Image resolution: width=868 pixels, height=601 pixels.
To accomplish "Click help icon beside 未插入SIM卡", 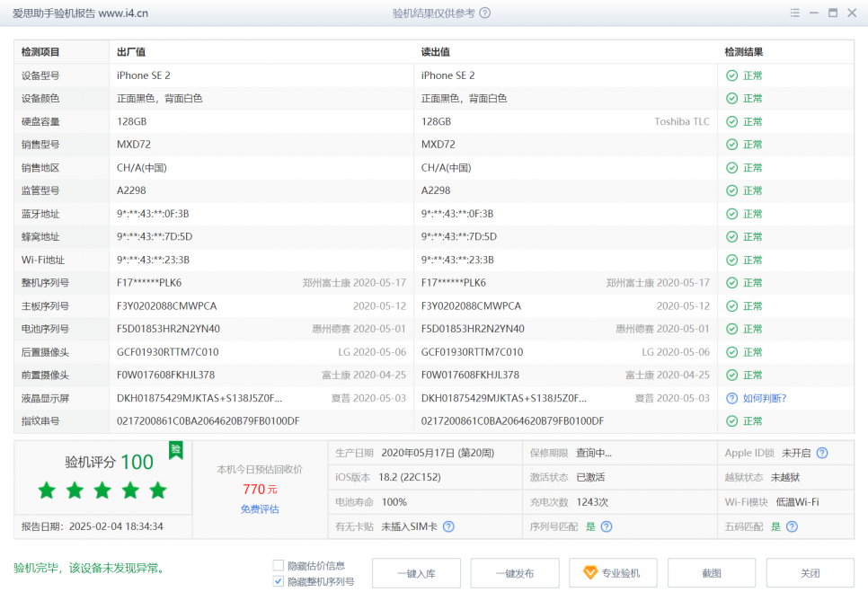I will [448, 526].
